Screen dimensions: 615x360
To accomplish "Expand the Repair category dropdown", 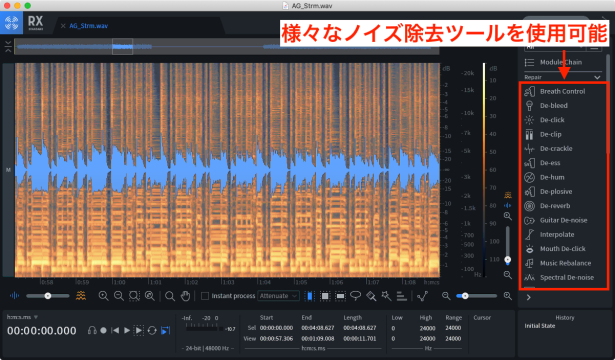I will pos(562,77).
